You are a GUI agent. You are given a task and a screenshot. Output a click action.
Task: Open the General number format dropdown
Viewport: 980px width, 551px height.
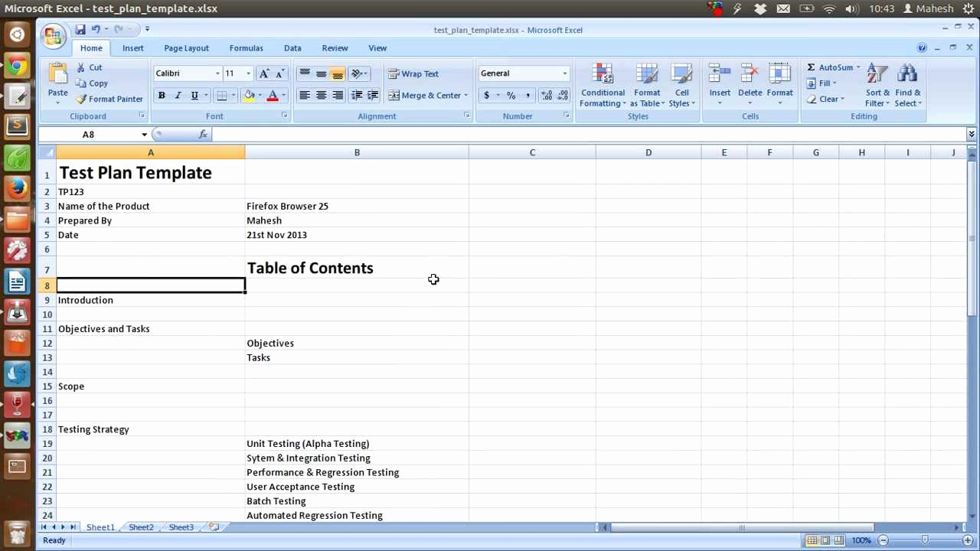coord(565,73)
